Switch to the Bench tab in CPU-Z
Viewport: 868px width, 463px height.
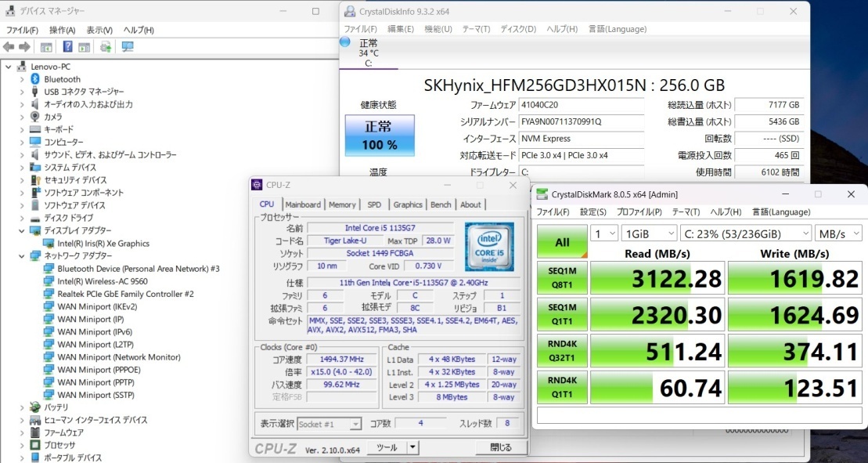pyautogui.click(x=441, y=204)
